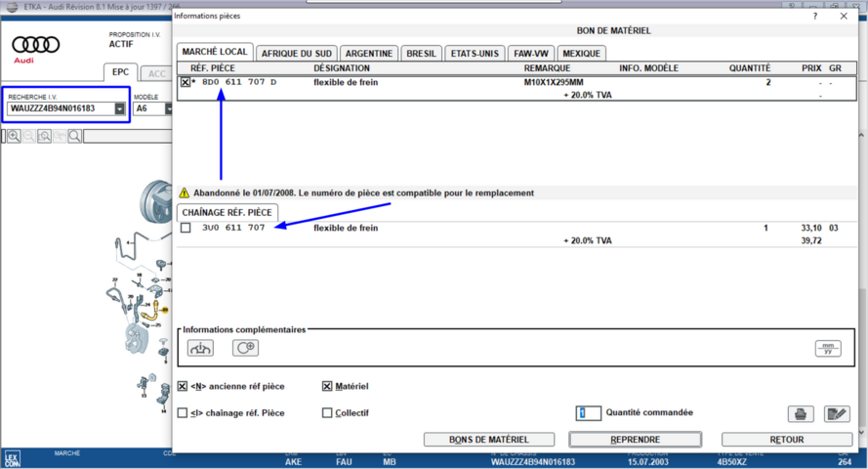Image resolution: width=868 pixels, height=469 pixels.
Task: Click 4B50XZ sales type in status bar
Action: pos(732,462)
